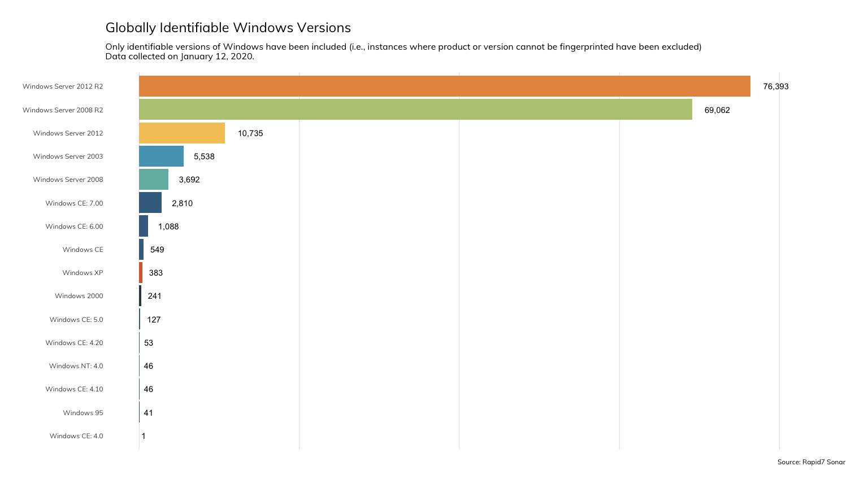Click the Source: Rapid7 Sonar caption
The image size is (868, 488).
tap(811, 462)
